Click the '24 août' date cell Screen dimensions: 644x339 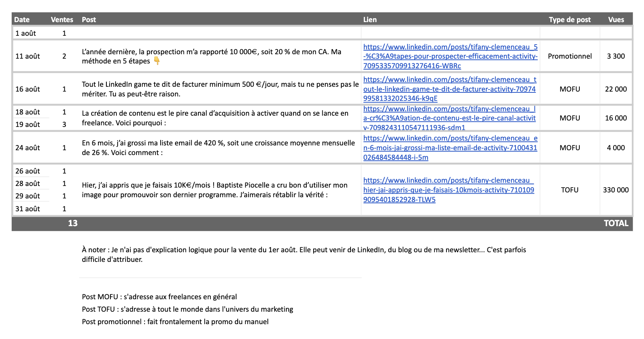point(28,148)
